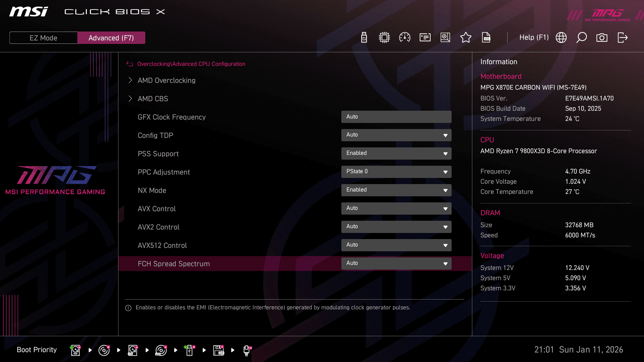The image size is (644, 362).
Task: Open Favorites star icon
Action: (466, 37)
